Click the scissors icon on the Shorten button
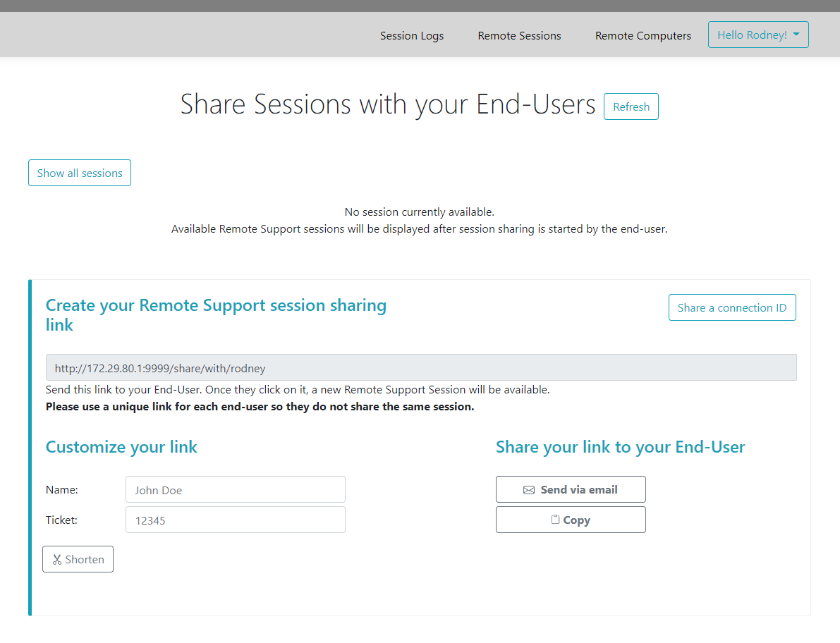This screenshot has width=840, height=643. 58,558
